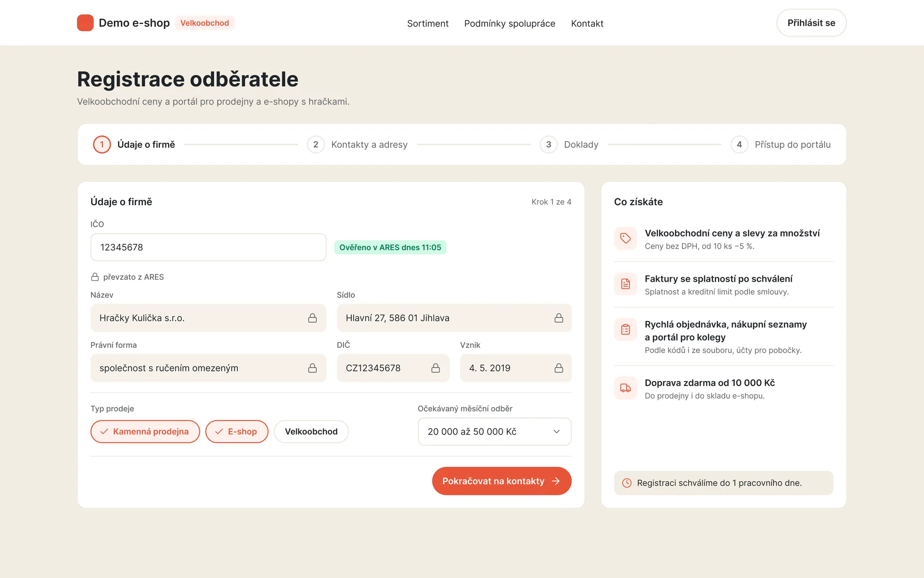Click the clock icon in approval notice
This screenshot has width=924, height=578.
click(627, 483)
